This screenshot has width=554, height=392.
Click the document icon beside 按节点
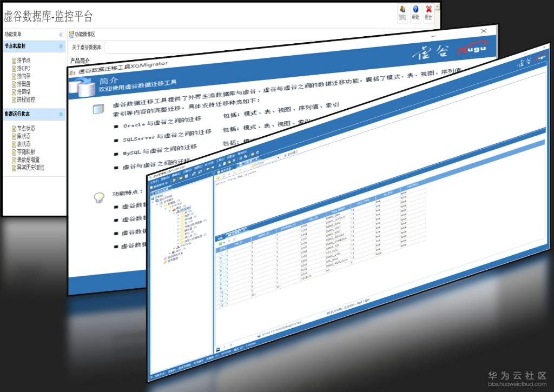pyautogui.click(x=14, y=61)
